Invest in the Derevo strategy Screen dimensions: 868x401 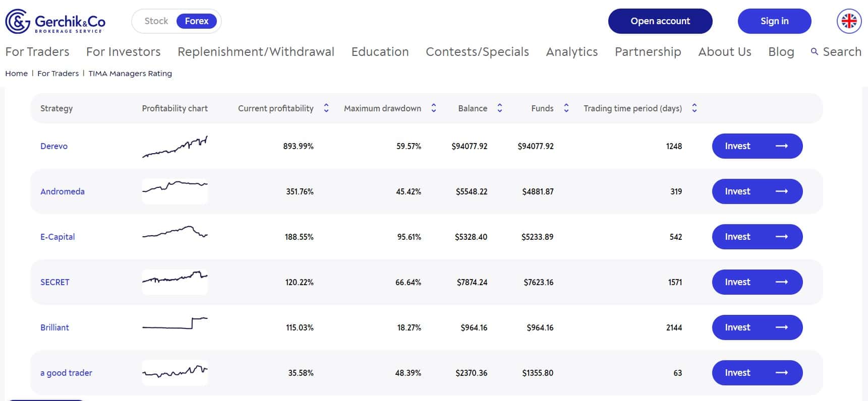(757, 146)
